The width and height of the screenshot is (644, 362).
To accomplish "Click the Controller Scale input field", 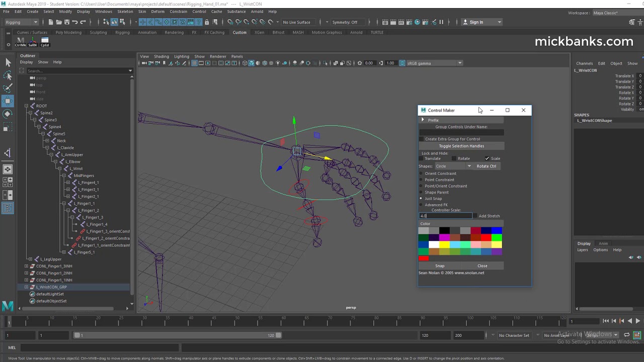I will (445, 216).
